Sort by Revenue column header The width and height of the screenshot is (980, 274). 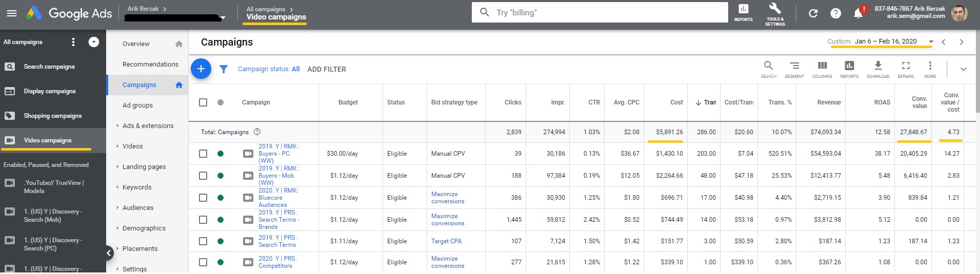pos(829,102)
